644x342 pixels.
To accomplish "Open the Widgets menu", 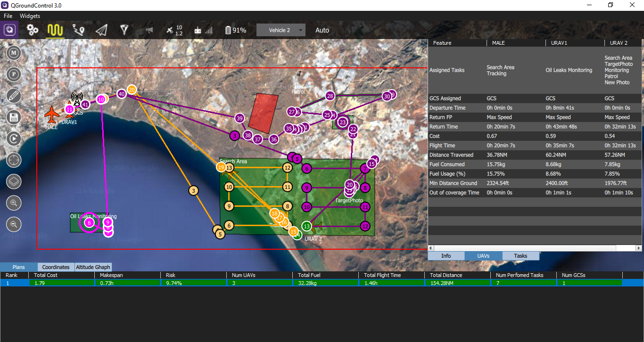I will pos(30,16).
